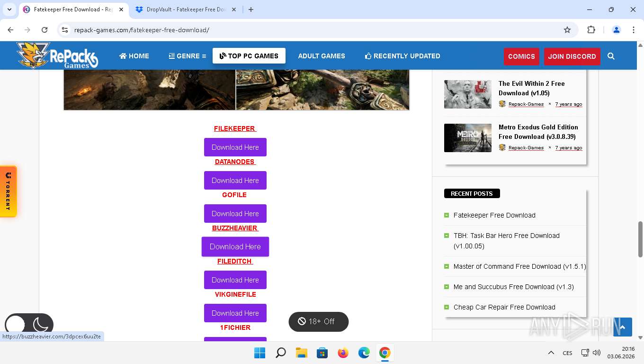Click the scroll-to-top arrow button
Screen dimensions: 644x364
click(623, 327)
